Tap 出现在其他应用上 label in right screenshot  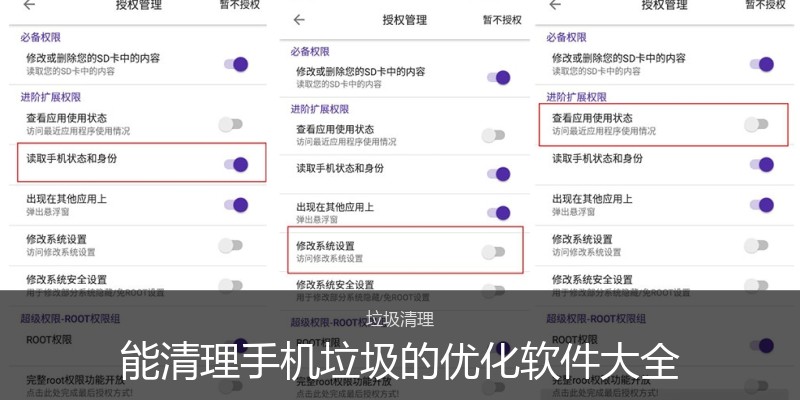point(592,199)
